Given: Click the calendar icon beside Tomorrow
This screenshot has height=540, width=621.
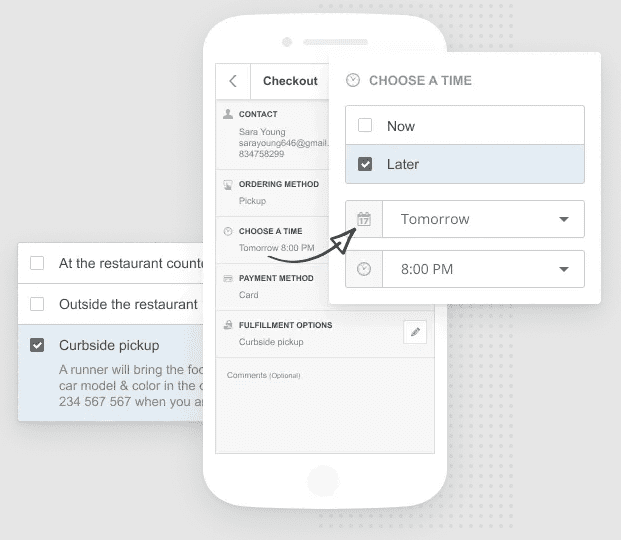Looking at the screenshot, I should pyautogui.click(x=364, y=219).
